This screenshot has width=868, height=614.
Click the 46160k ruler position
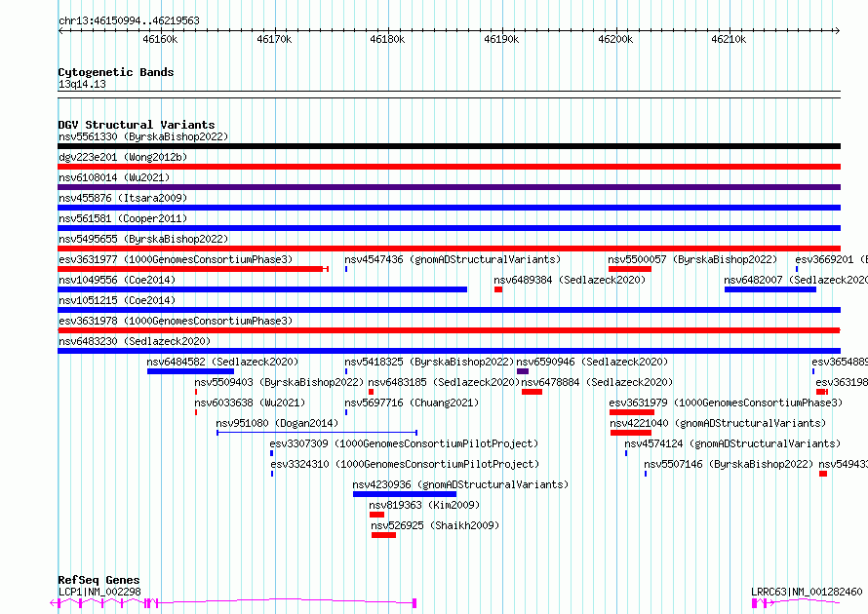(x=160, y=39)
